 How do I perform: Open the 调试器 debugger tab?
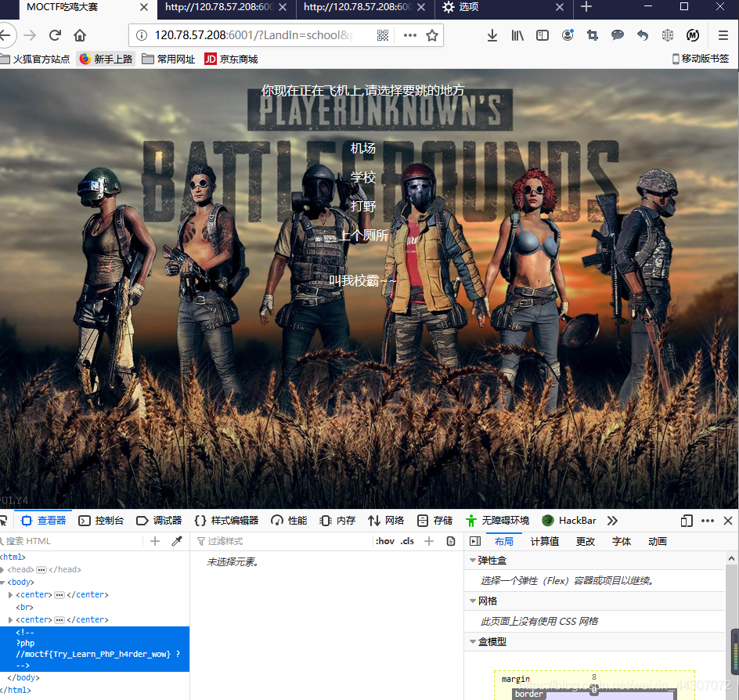[x=159, y=521]
